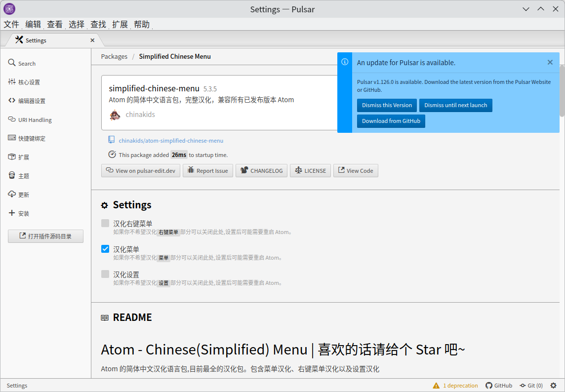Click the deprecation warning triangle icon

point(437,386)
